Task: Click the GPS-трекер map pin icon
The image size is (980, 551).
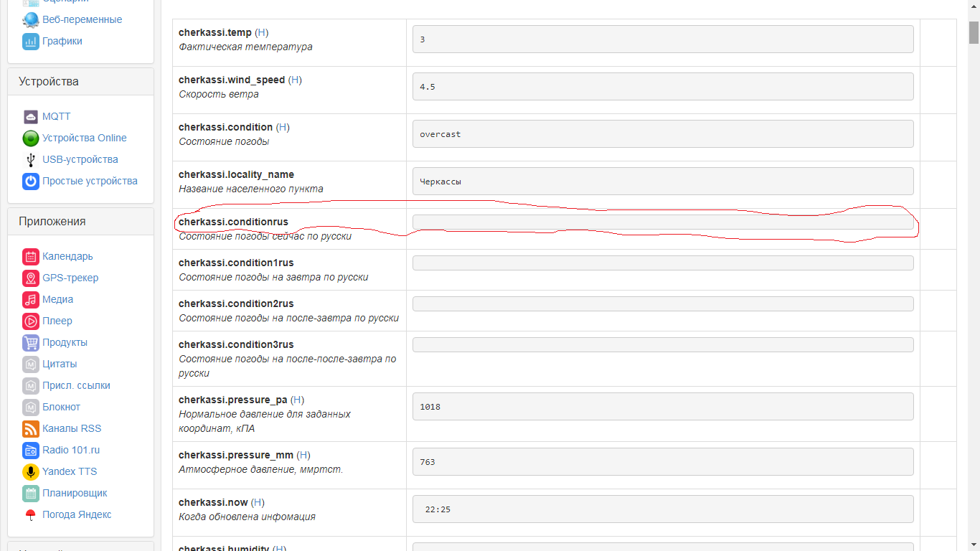Action: (x=30, y=278)
